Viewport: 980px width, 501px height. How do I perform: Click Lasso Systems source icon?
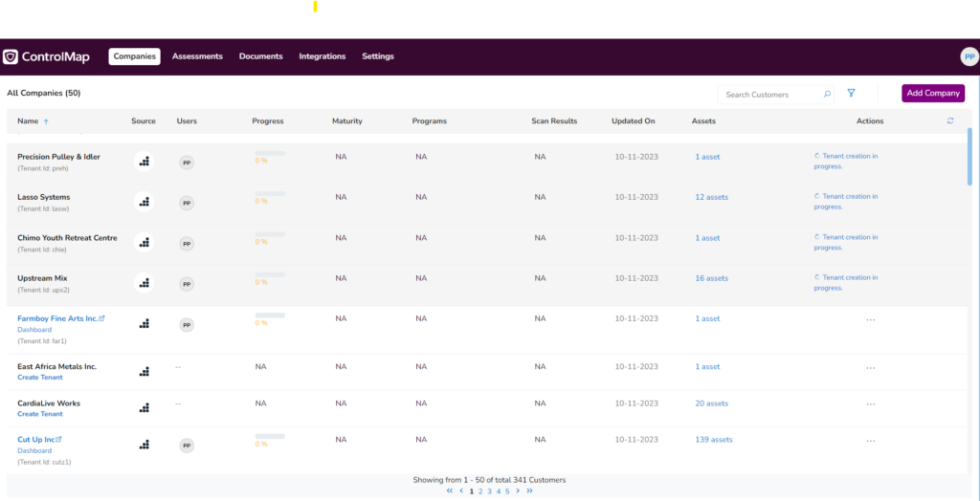pyautogui.click(x=144, y=202)
